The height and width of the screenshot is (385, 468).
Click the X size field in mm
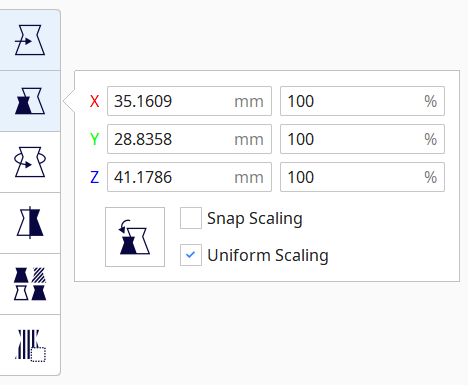[189, 101]
